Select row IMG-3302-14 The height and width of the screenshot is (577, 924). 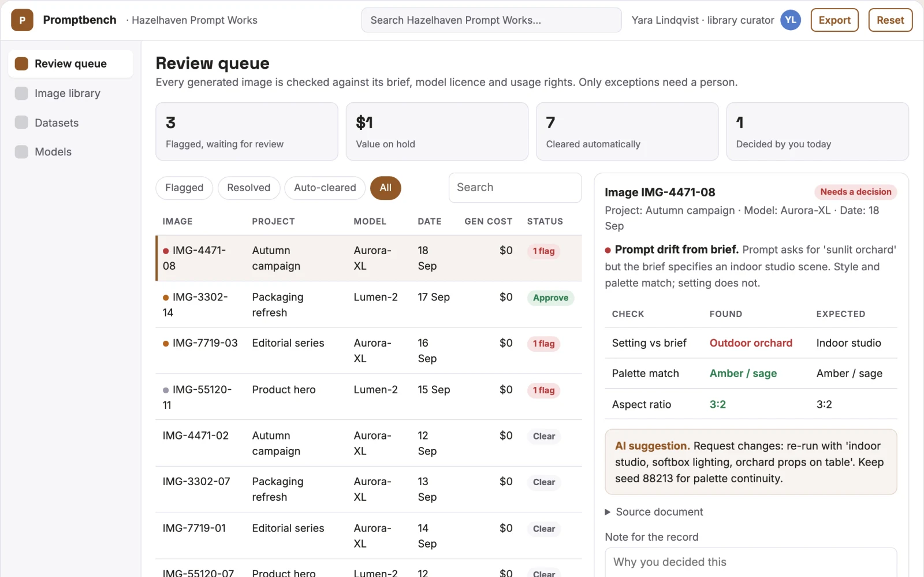click(368, 304)
